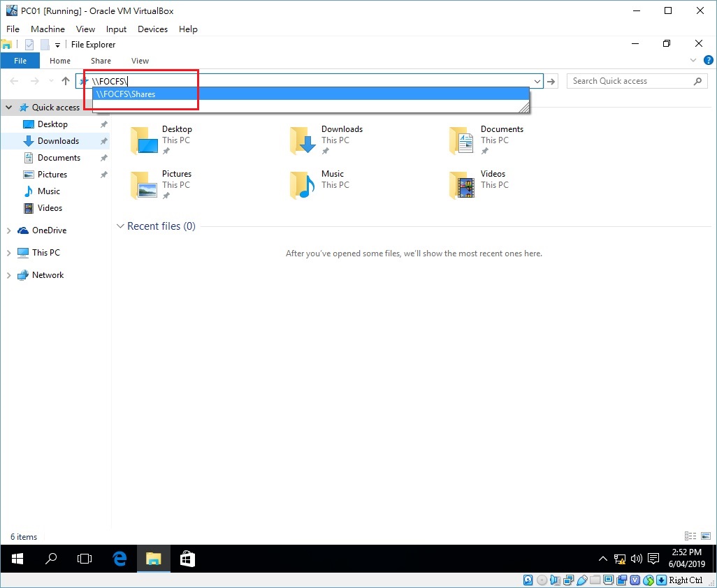The width and height of the screenshot is (717, 588).
Task: Open Action Center from the system tray
Action: point(653,559)
